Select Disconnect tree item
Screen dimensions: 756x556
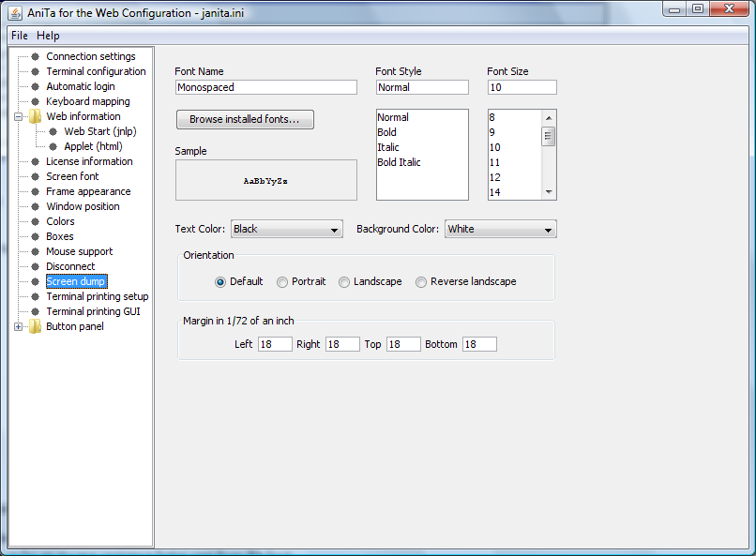(x=70, y=266)
